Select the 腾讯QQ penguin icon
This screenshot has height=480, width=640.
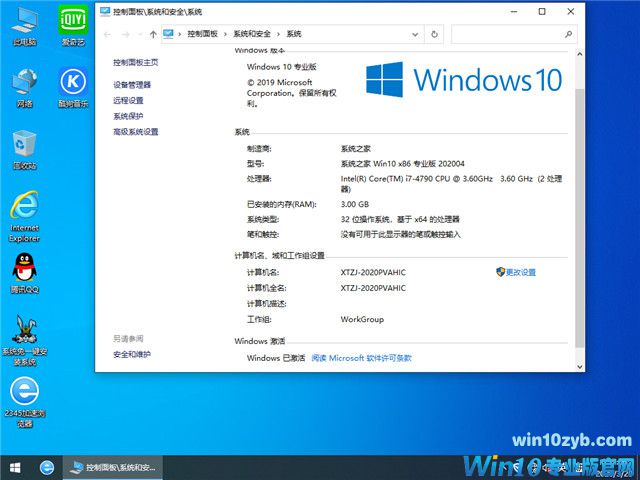coord(24,273)
